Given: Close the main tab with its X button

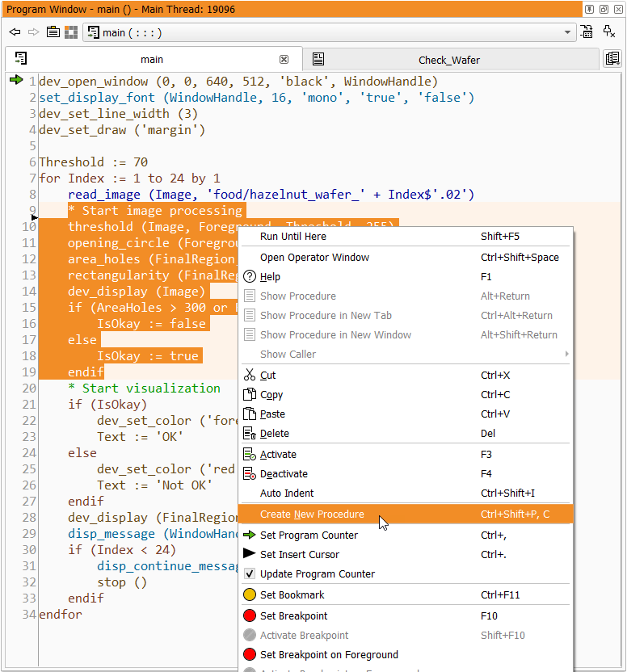Looking at the screenshot, I should click(x=284, y=60).
